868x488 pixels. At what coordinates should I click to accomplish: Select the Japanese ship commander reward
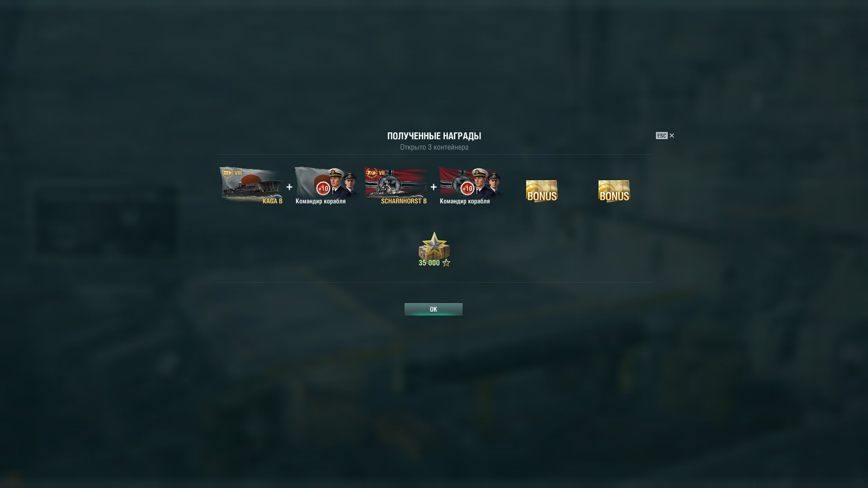(x=325, y=185)
